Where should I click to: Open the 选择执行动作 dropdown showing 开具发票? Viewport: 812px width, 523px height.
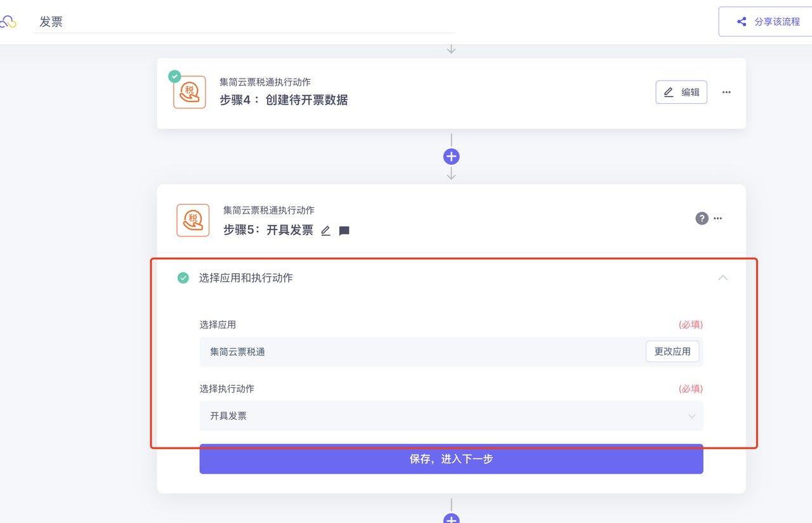451,416
